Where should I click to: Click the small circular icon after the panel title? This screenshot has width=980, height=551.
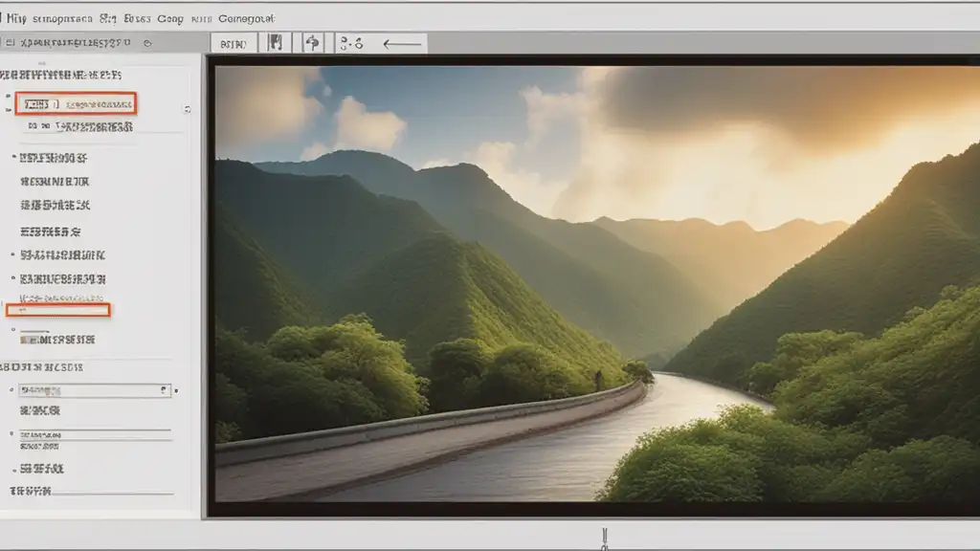pos(147,43)
